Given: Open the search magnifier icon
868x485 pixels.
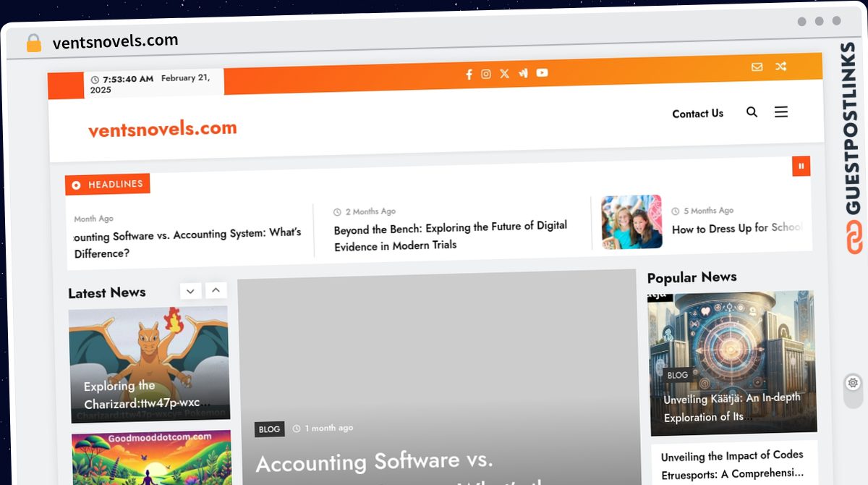Looking at the screenshot, I should [x=752, y=112].
